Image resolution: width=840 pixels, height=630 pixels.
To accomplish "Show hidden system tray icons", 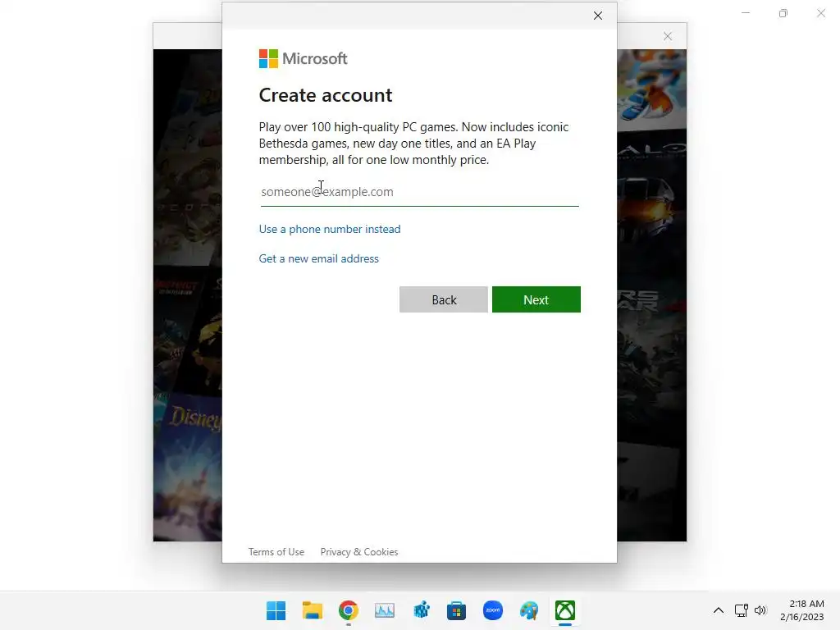I will point(719,610).
